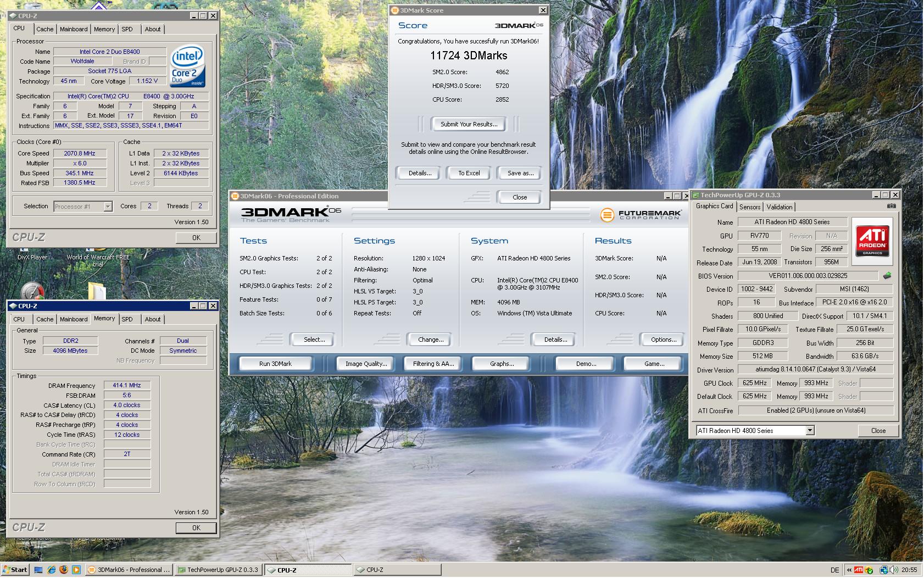Expand hidden tray icons chevron

point(849,570)
